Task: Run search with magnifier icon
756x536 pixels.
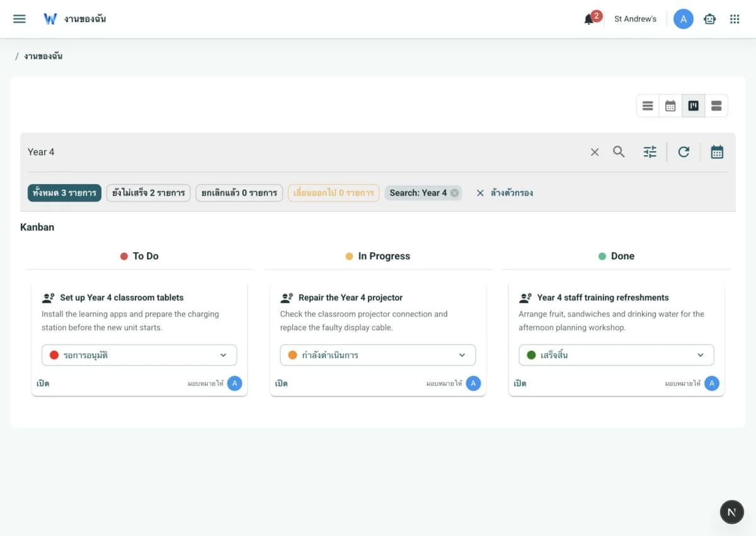Action: (619, 152)
